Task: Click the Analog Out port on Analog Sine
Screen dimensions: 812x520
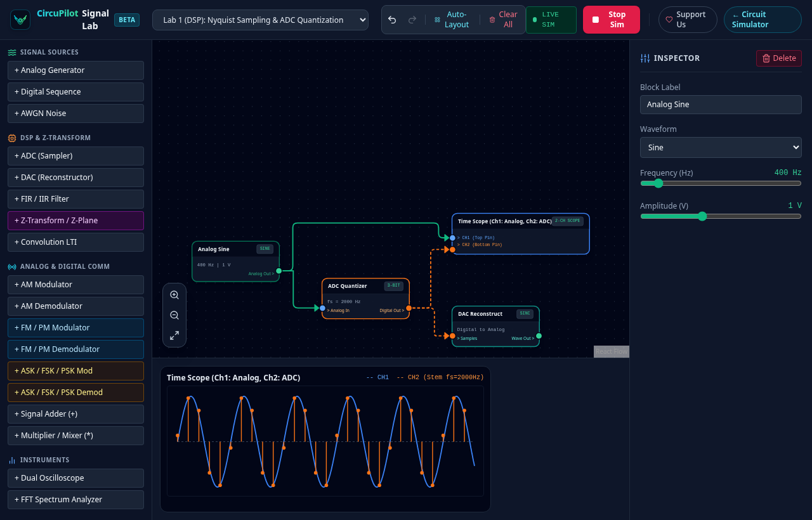Action: coord(278,271)
